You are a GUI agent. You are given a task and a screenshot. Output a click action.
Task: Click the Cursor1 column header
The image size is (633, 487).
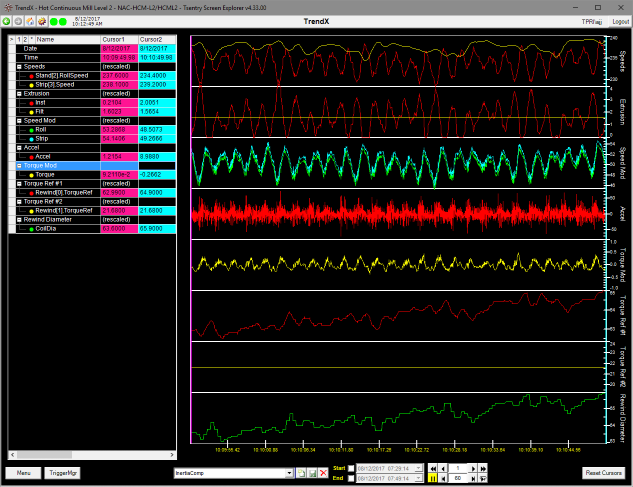(x=119, y=40)
